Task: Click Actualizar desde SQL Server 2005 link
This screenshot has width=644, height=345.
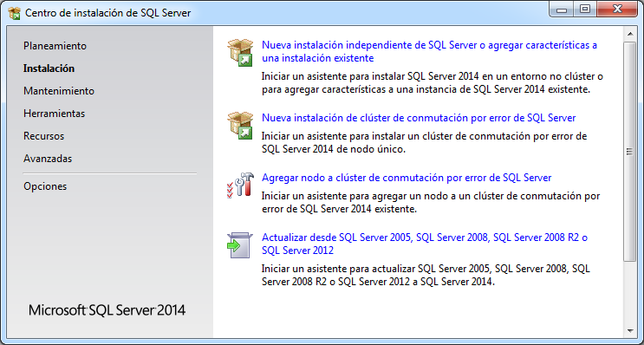Action: coord(425,244)
